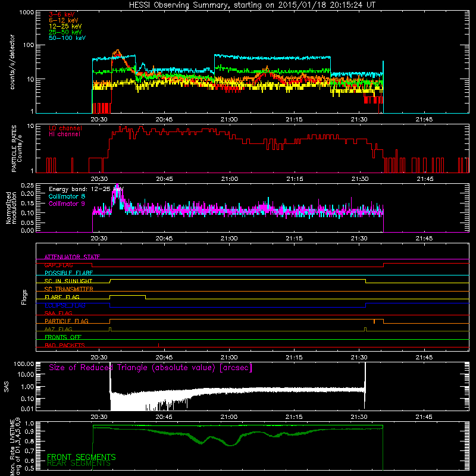This screenshot has width=476, height=476.
Task: Click the 'ATTENUATOR_STATE' flag label
Action: 72,257
